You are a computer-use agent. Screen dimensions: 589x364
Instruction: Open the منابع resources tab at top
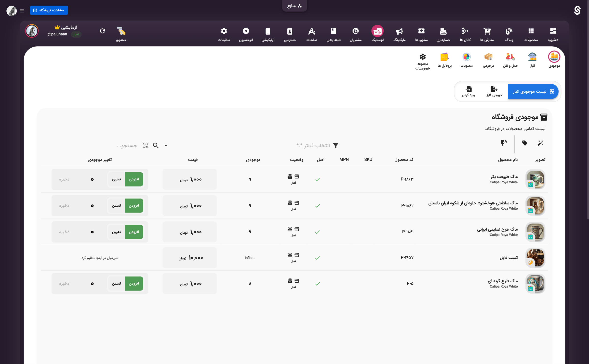tap(294, 6)
